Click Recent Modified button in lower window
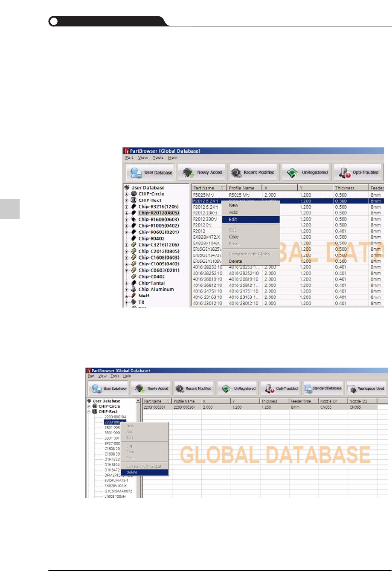Image resolution: width=392 pixels, height=583 pixels. (x=193, y=389)
